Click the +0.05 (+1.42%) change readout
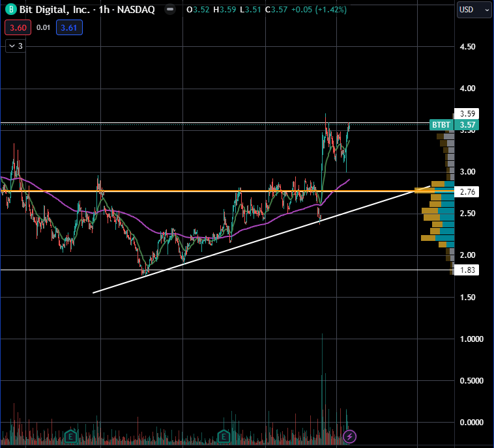The height and width of the screenshot is (448, 494). 319,10
